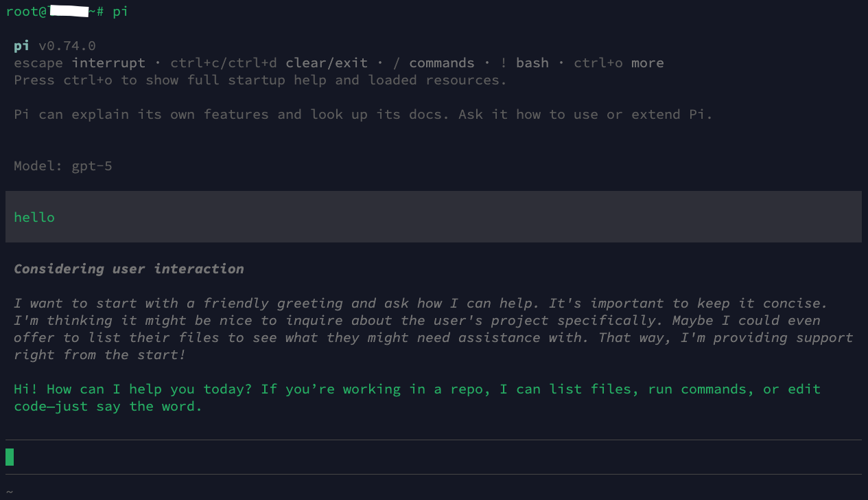Click the 'Model: gpt-5' line
Image resolution: width=868 pixels, height=500 pixels.
pos(63,166)
